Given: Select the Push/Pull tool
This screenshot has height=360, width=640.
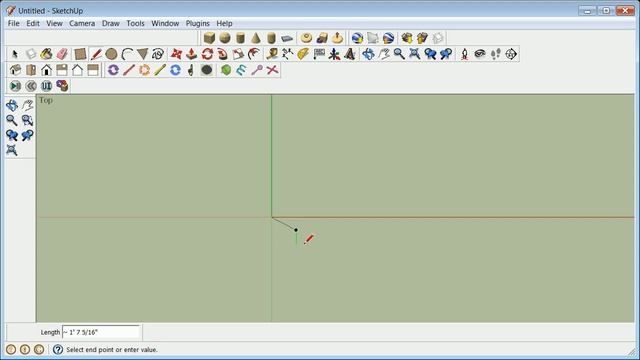Looking at the screenshot, I should click(x=191, y=54).
